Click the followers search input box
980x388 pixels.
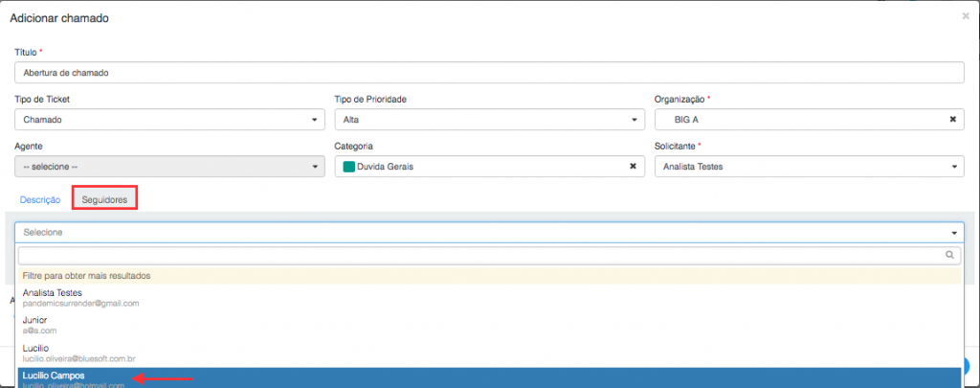coord(489,256)
